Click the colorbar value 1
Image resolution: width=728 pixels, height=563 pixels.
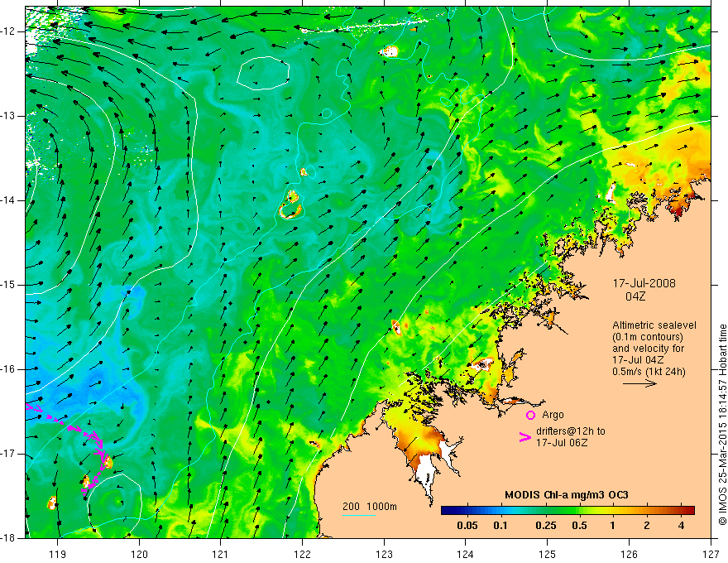pyautogui.click(x=613, y=526)
